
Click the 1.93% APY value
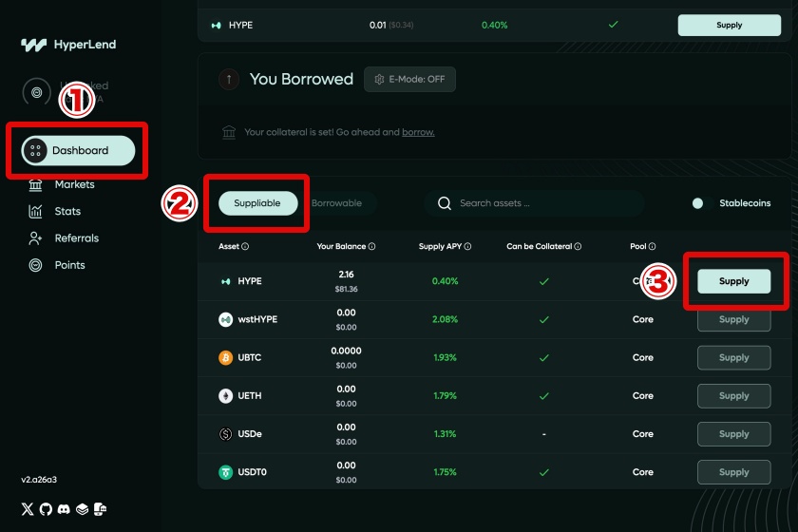[445, 358]
